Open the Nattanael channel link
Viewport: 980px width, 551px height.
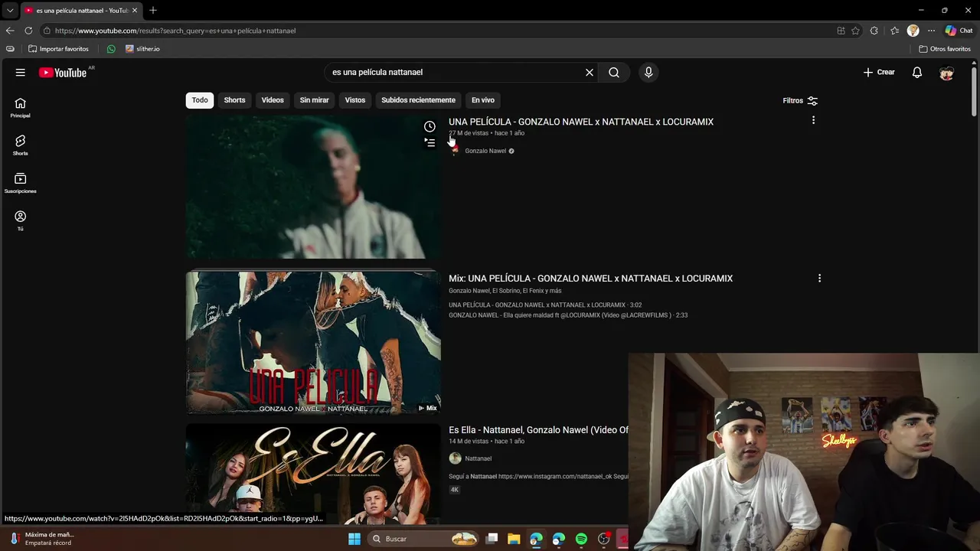(478, 458)
